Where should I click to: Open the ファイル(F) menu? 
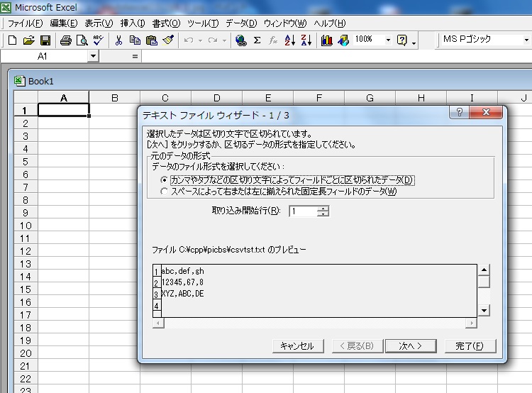25,23
